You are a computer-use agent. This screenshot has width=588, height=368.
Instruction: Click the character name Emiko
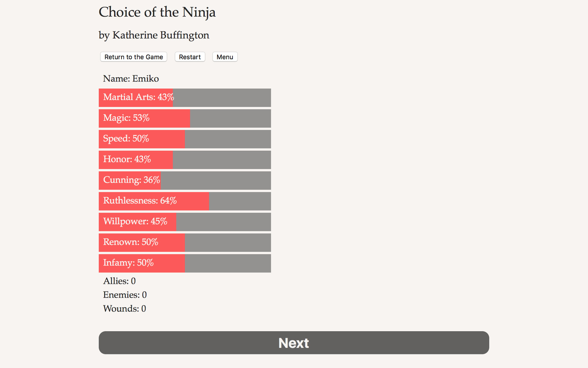(x=131, y=78)
